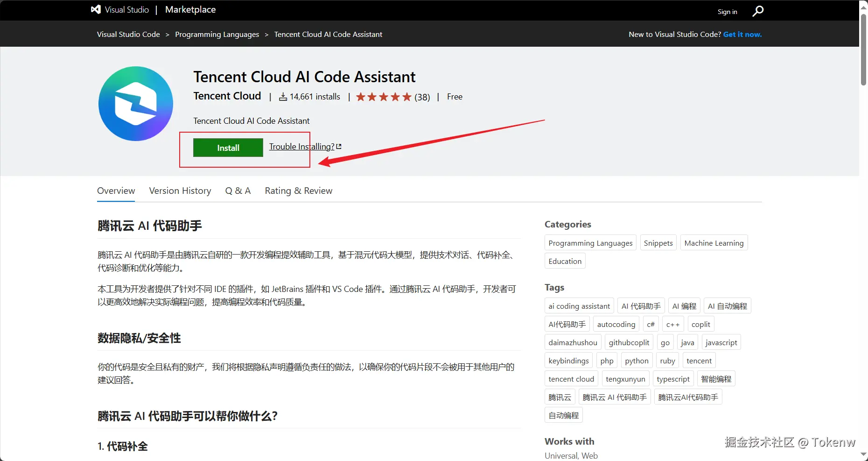Viewport: 868px width, 461px height.
Task: Click the '腾讯云 AI 代码助手' tag
Action: [x=615, y=397]
